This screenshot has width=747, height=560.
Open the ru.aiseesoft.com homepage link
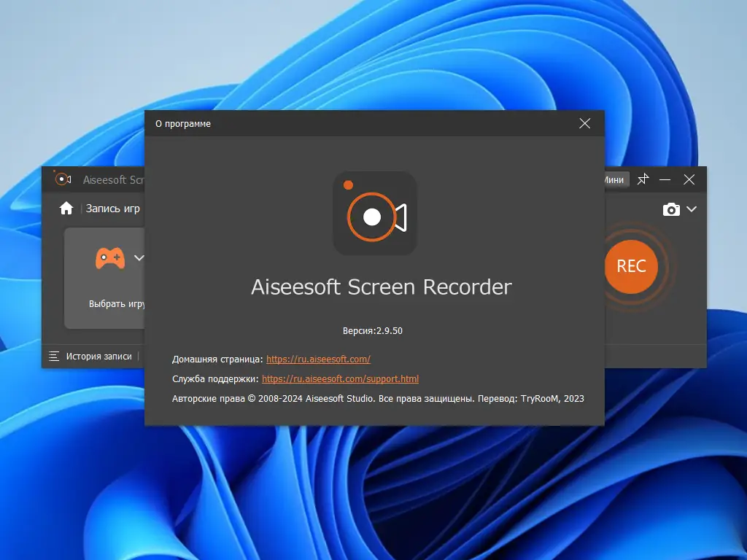click(318, 359)
